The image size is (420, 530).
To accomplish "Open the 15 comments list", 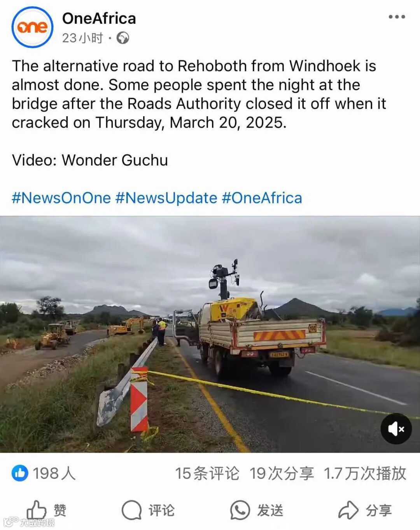I will coord(207,473).
